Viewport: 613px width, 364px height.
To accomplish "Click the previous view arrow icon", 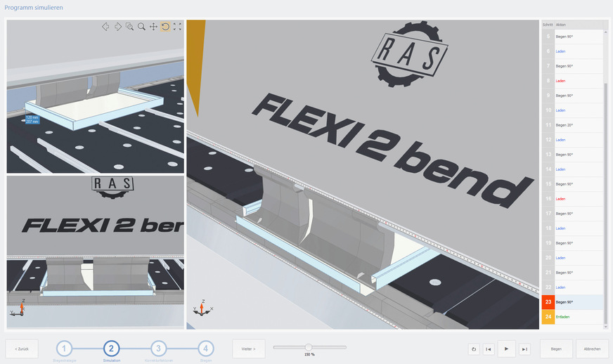I will pyautogui.click(x=105, y=27).
